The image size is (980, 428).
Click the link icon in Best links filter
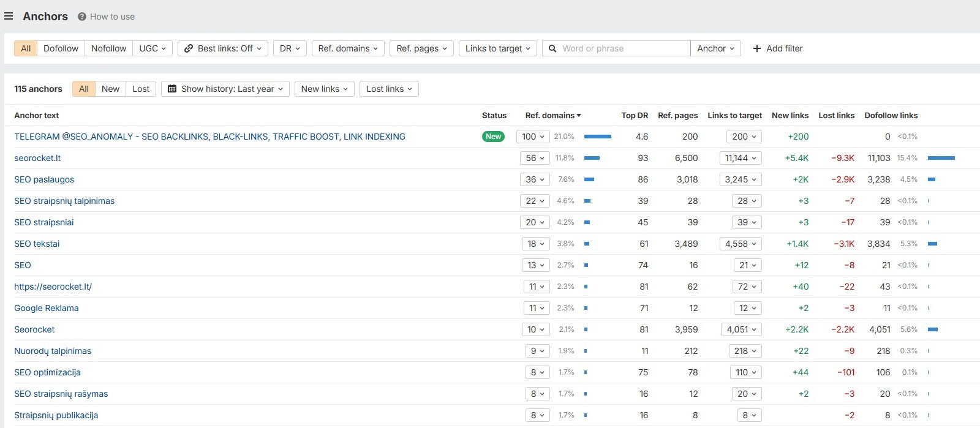pyautogui.click(x=189, y=48)
